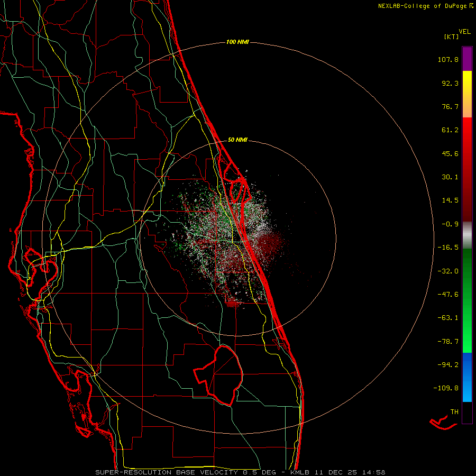This screenshot has height=476, width=476.
Task: Click the -47.6 velocity scale value
Action: tap(448, 295)
